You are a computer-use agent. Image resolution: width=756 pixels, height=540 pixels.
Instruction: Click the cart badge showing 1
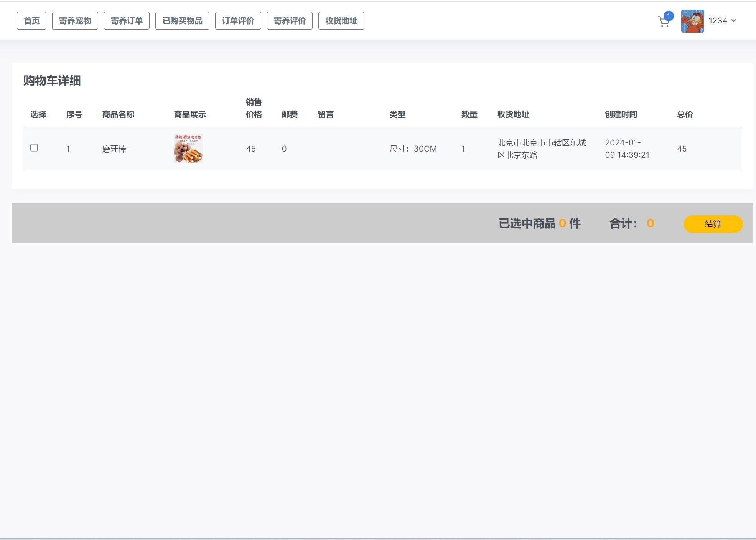point(669,16)
